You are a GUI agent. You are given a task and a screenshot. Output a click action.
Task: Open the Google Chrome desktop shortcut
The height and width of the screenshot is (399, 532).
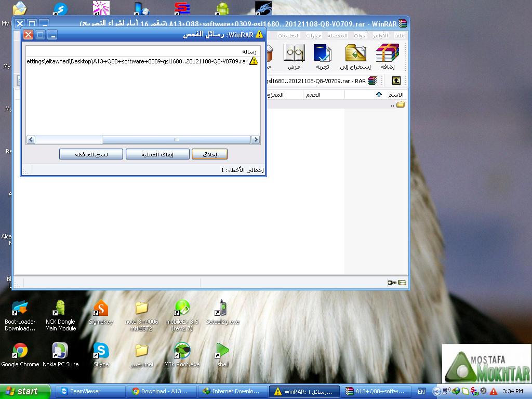click(20, 355)
